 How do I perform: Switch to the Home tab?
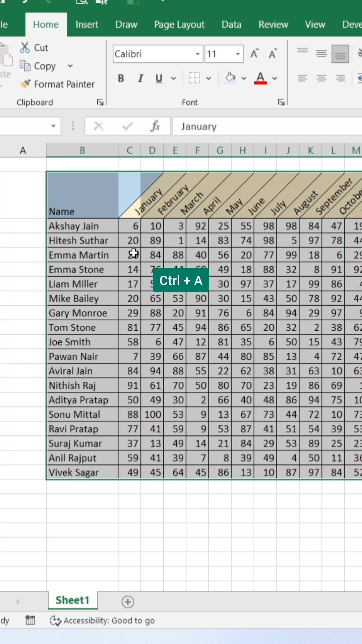tap(46, 24)
